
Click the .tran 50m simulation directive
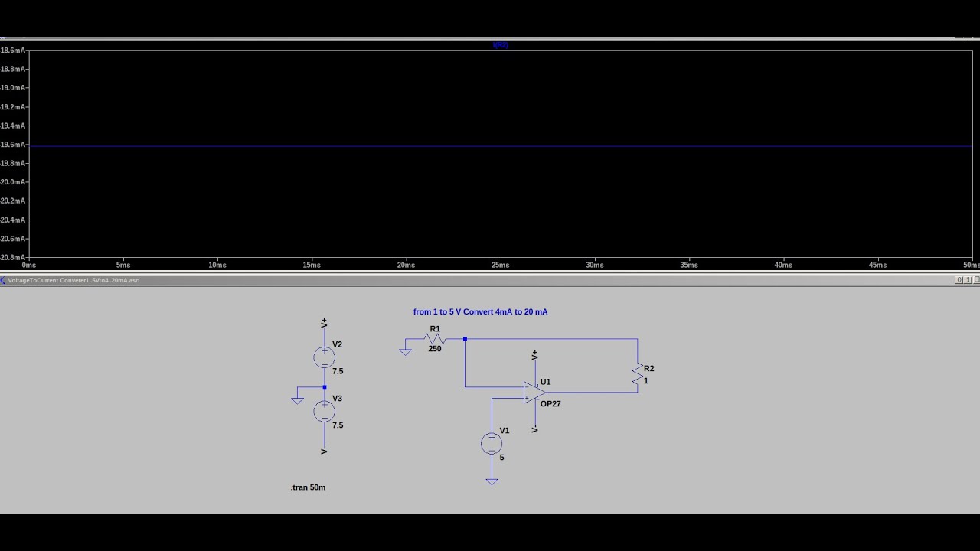pyautogui.click(x=308, y=487)
